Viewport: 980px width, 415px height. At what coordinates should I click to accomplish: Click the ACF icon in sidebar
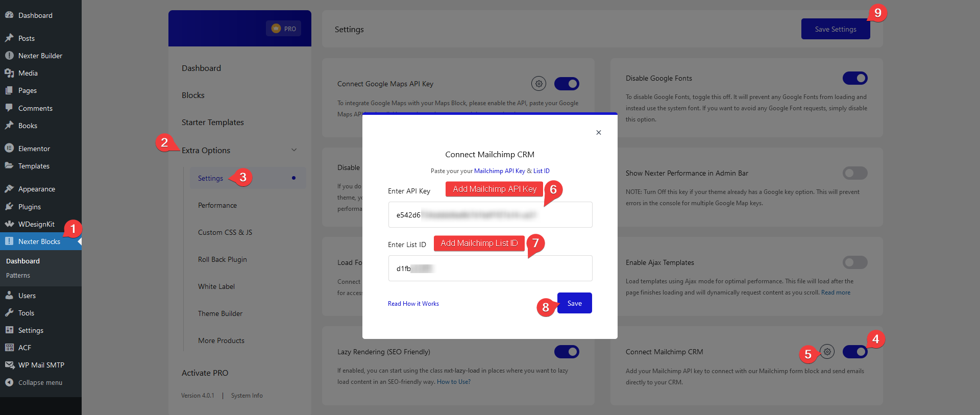9,347
